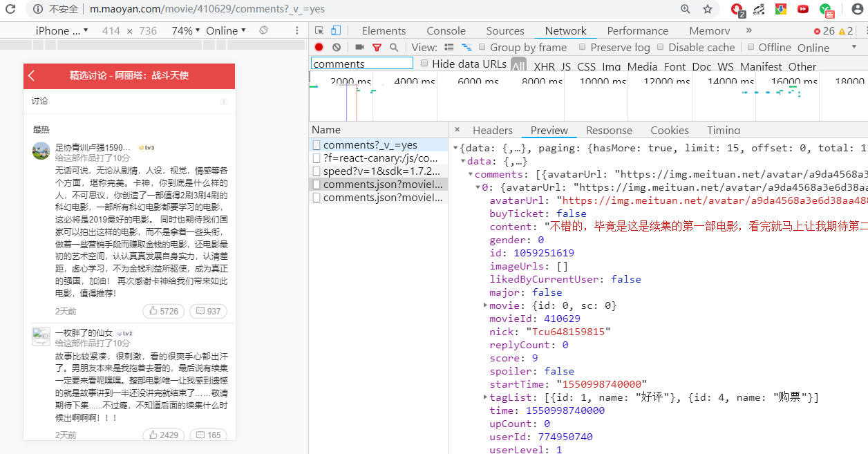Image resolution: width=868 pixels, height=454 pixels.
Task: Select the large request rows view icon
Action: tap(449, 47)
